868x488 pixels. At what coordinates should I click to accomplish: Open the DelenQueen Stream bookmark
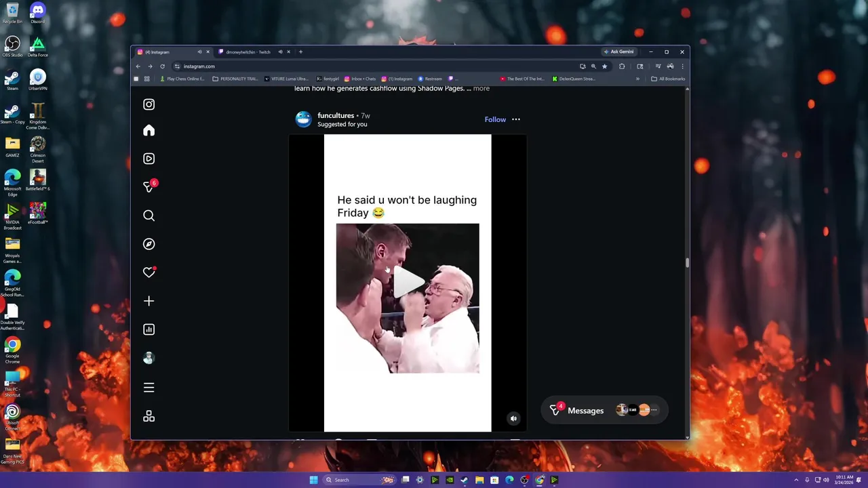574,79
